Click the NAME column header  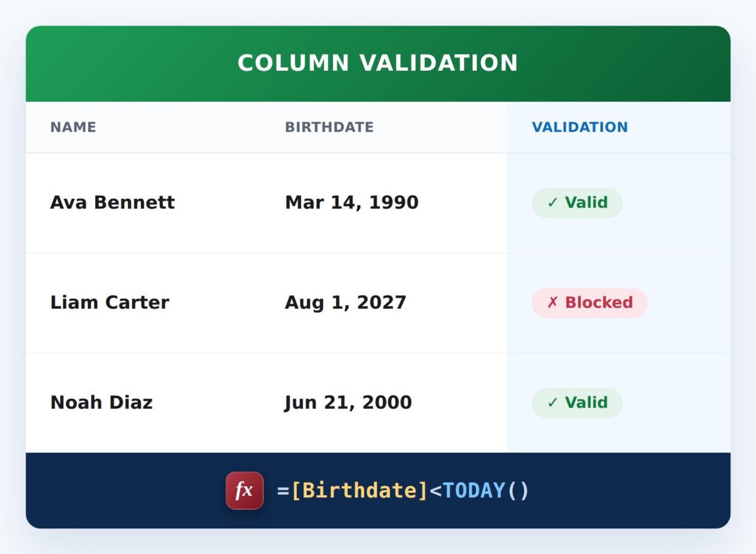pos(73,127)
